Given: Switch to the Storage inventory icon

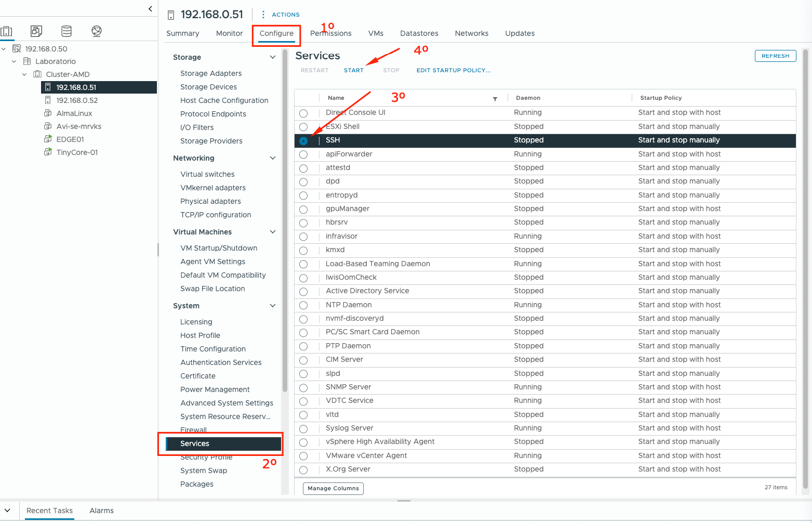Looking at the screenshot, I should [x=66, y=31].
